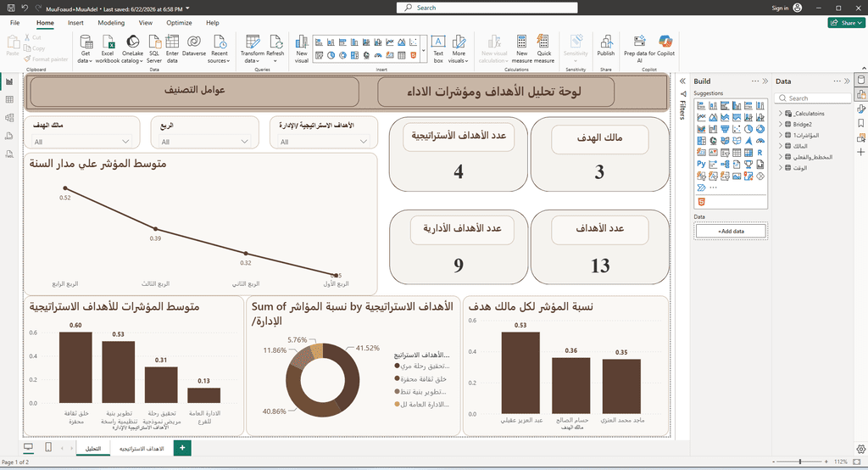
Task: Switch to the Modeling ribbon tab
Action: 111,23
